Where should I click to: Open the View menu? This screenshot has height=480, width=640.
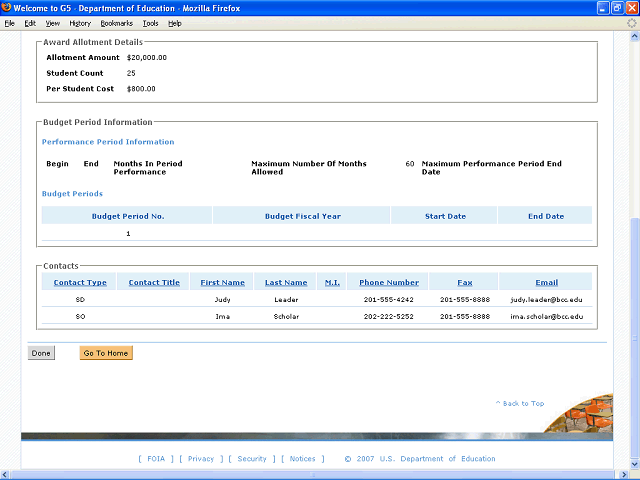(x=52, y=22)
